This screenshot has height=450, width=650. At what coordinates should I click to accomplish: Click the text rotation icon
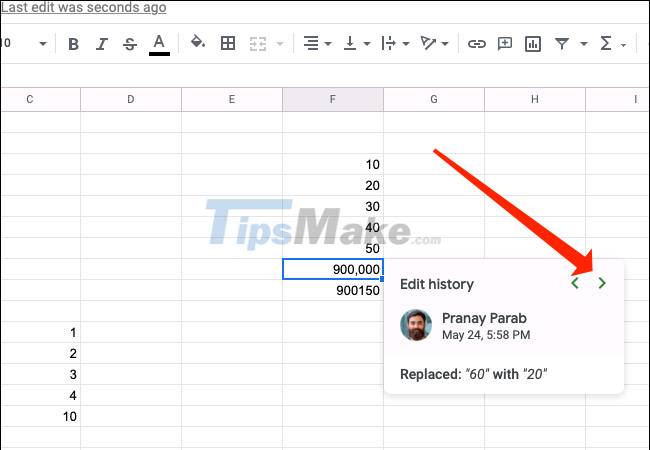428,43
